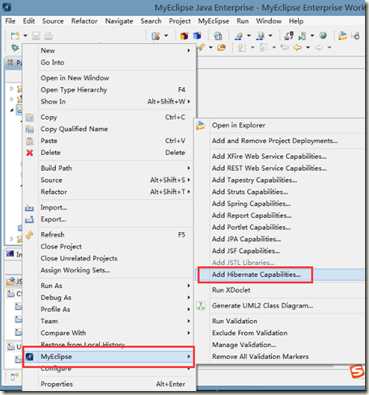Click the New wizard icon in the toolbar
This screenshot has height=395, width=369.
click(x=15, y=36)
